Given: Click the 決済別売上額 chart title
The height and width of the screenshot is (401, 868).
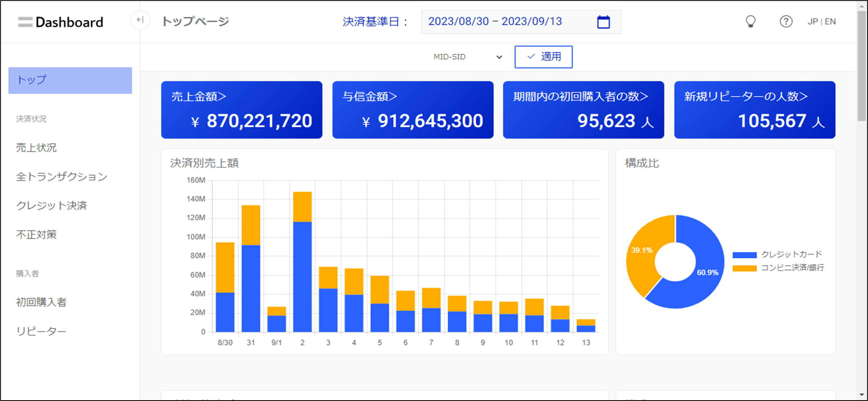Looking at the screenshot, I should click(204, 163).
